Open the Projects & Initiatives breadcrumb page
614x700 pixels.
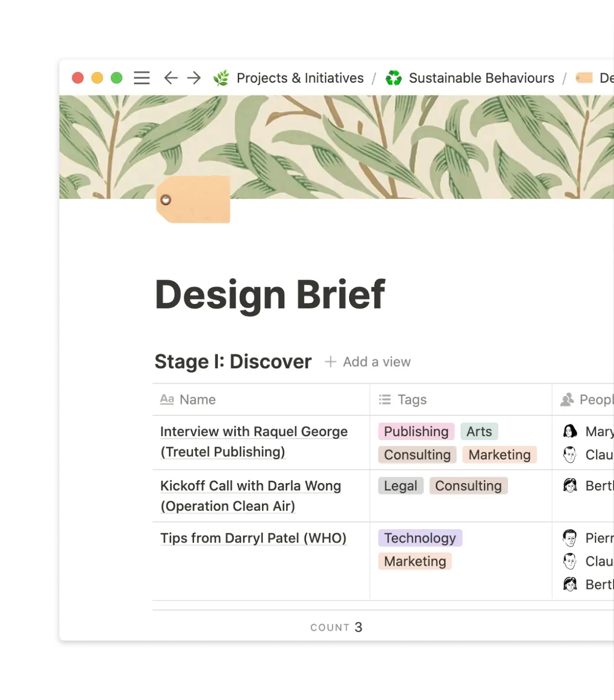pyautogui.click(x=300, y=78)
